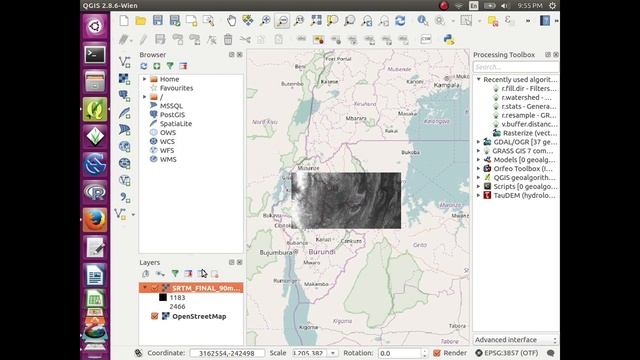The height and width of the screenshot is (360, 640).
Task: Click the toolbar overflow chevron button
Action: pos(528,20)
